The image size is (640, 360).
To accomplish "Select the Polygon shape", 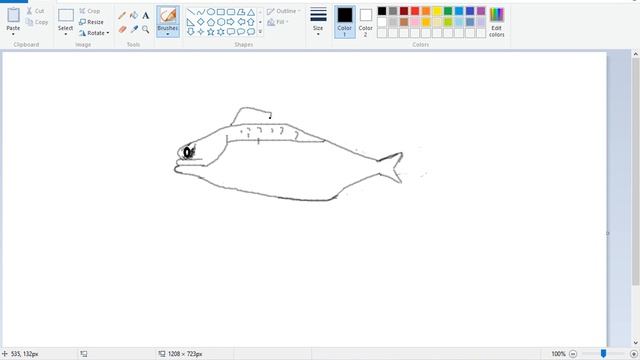I will click(x=241, y=12).
